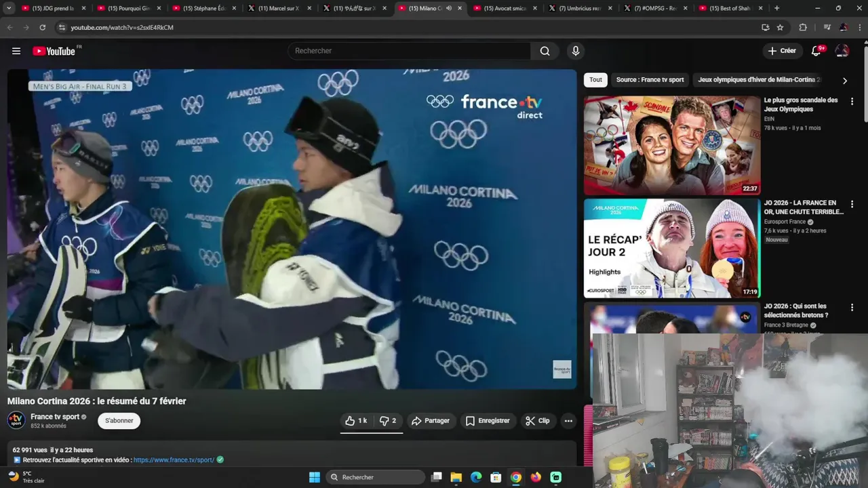Image resolution: width=868 pixels, height=488 pixels.
Task: Switch to the 'Marcel sur X' tab
Action: 280,8
